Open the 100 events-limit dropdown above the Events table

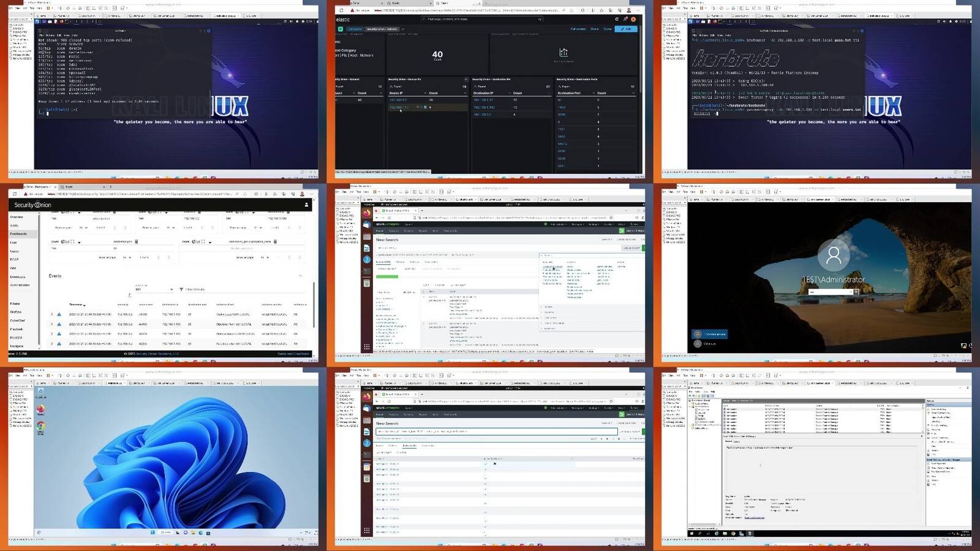point(154,289)
